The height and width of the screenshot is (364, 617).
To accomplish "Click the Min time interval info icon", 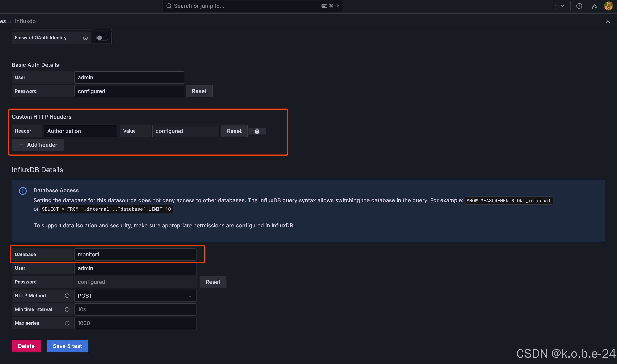I will click(x=67, y=309).
